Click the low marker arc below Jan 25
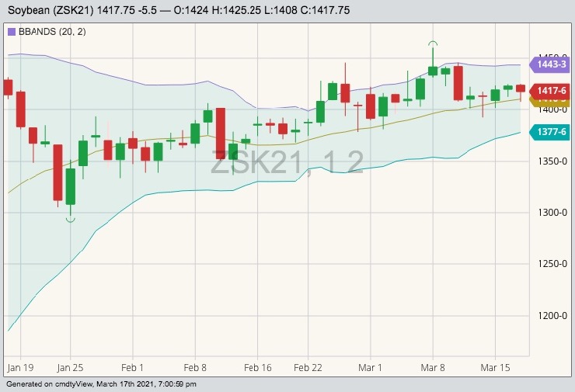This screenshot has width=575, height=392. pyautogui.click(x=70, y=220)
